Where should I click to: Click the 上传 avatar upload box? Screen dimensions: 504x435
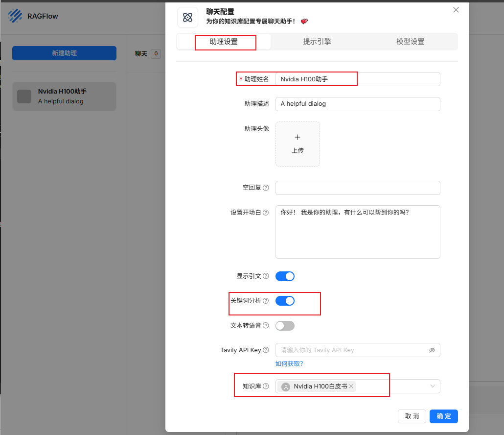(298, 144)
